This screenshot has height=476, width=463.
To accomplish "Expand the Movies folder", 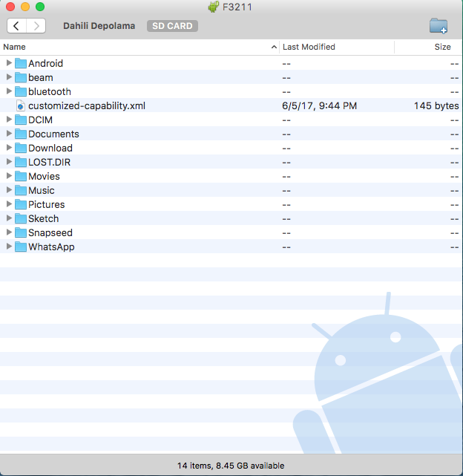I will pos(9,176).
